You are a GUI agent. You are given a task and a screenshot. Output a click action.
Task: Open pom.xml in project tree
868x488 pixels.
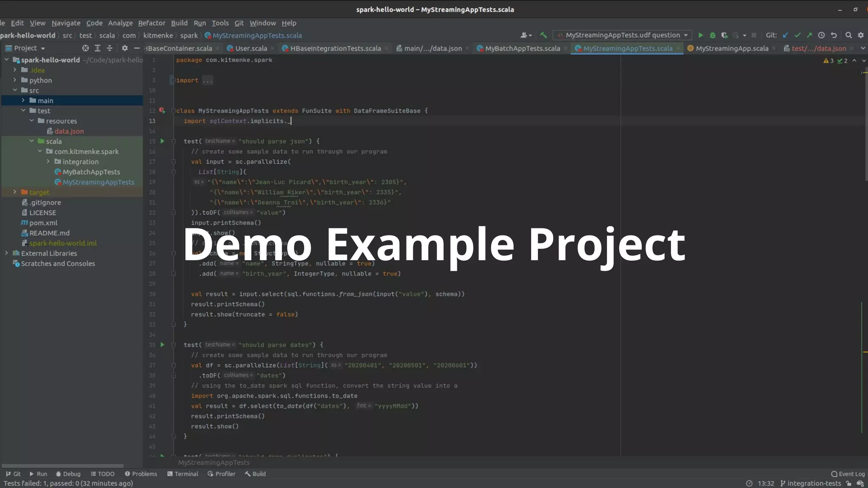tap(43, 223)
